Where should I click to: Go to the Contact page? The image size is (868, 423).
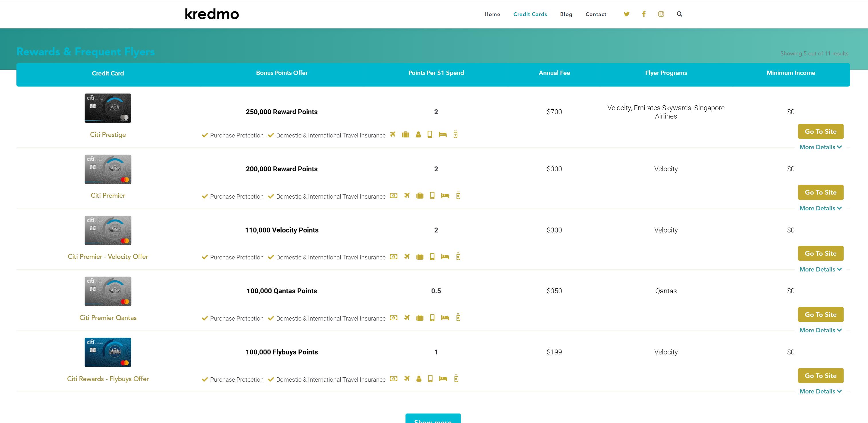point(596,14)
